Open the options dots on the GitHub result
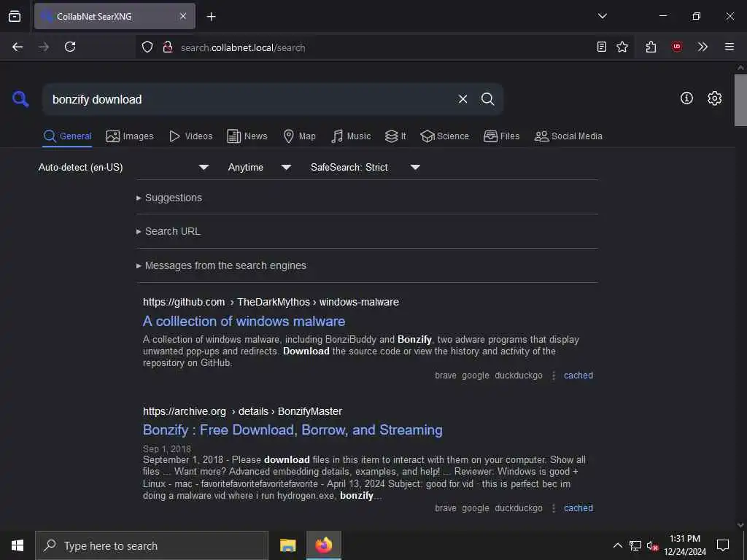 553,376
